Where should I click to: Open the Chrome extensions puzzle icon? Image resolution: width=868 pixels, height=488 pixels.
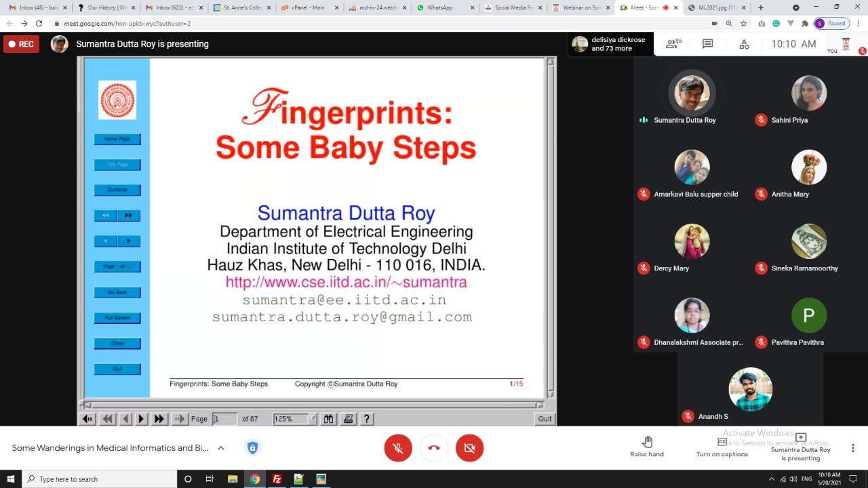(805, 23)
